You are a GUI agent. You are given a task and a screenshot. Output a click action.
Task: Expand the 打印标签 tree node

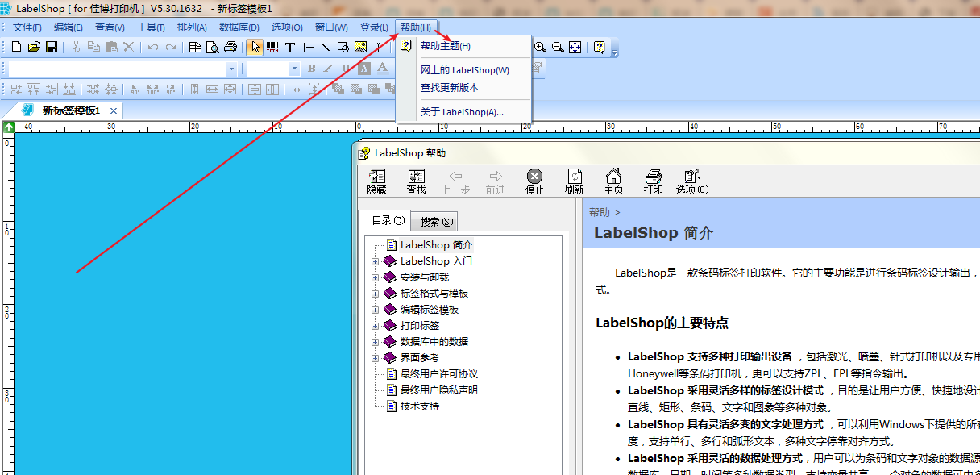click(x=375, y=326)
